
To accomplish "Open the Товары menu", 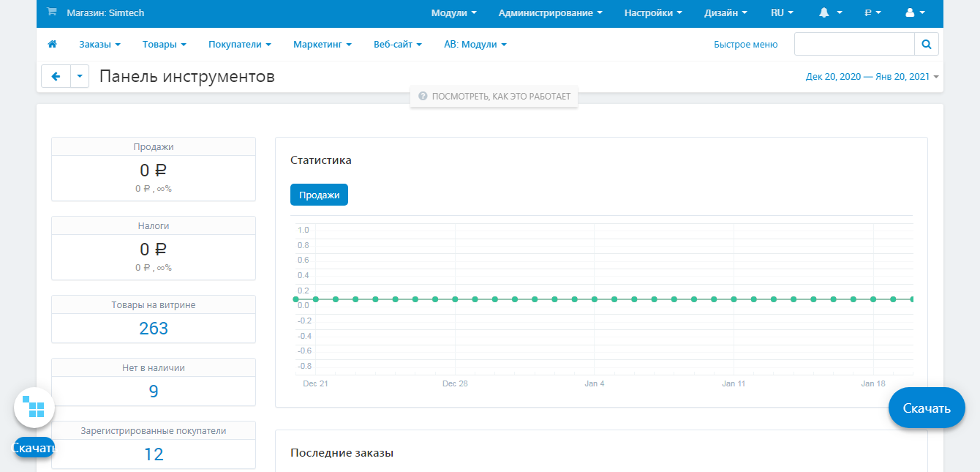I will pyautogui.click(x=165, y=45).
